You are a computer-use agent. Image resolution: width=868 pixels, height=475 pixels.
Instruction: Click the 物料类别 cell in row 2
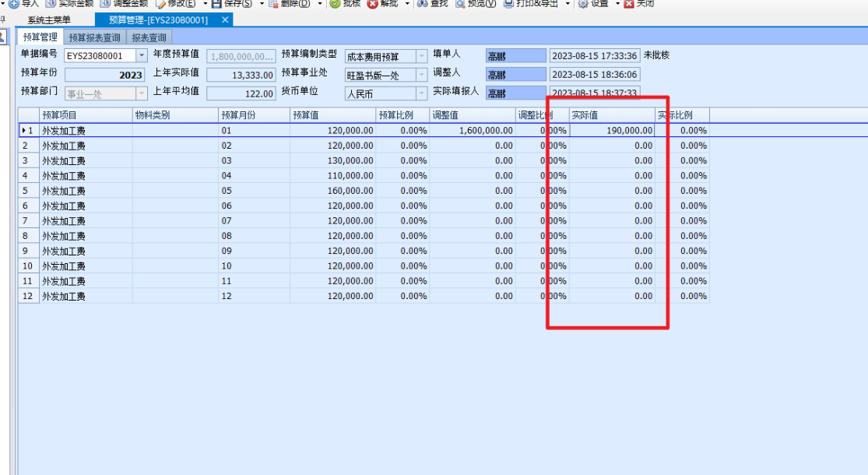pos(175,146)
